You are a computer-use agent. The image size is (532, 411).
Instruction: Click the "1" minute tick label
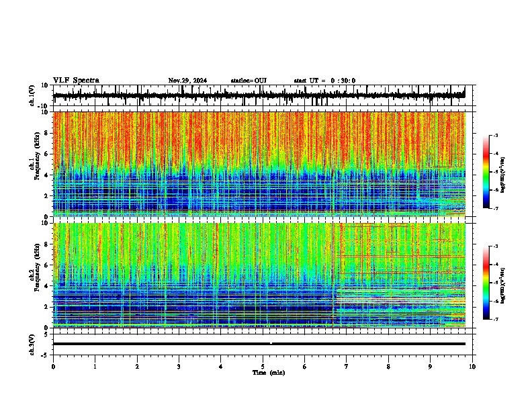(95, 367)
